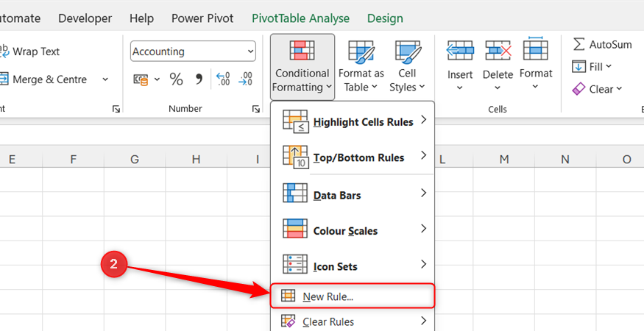Open the Number group dialog launcher
Screen dimensions: 644x331
click(256, 110)
